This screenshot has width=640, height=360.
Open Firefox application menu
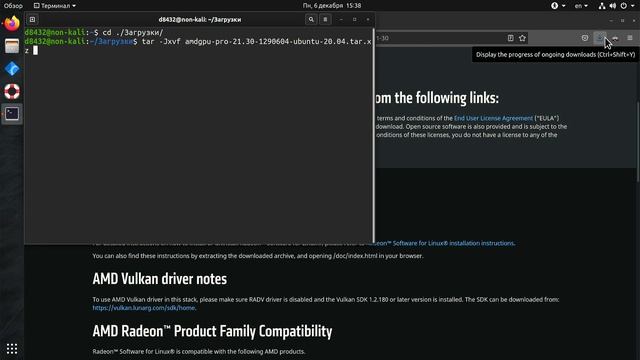coord(630,38)
